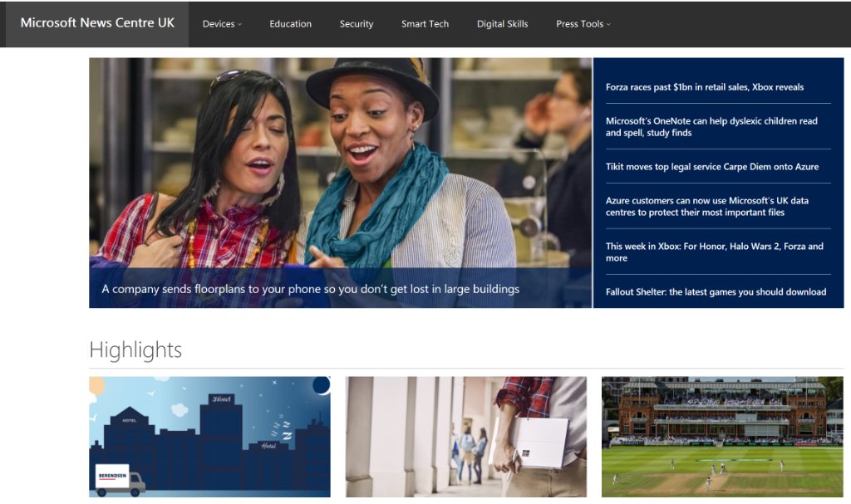Open the Fallout Shelter latest games article

716,292
